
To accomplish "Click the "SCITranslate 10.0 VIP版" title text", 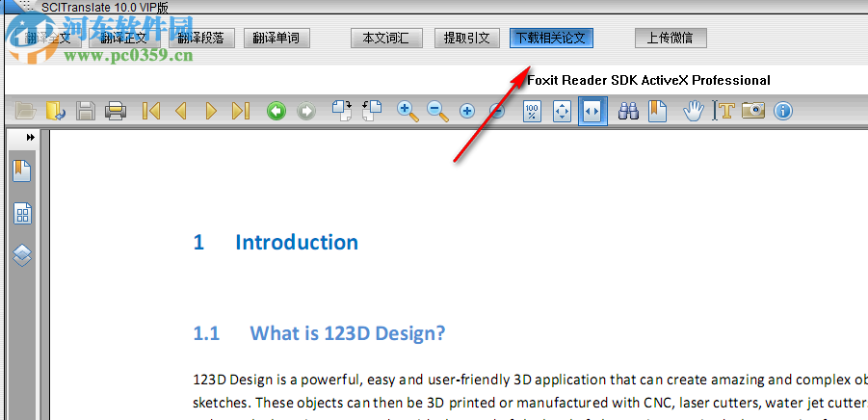I will click(x=105, y=7).
